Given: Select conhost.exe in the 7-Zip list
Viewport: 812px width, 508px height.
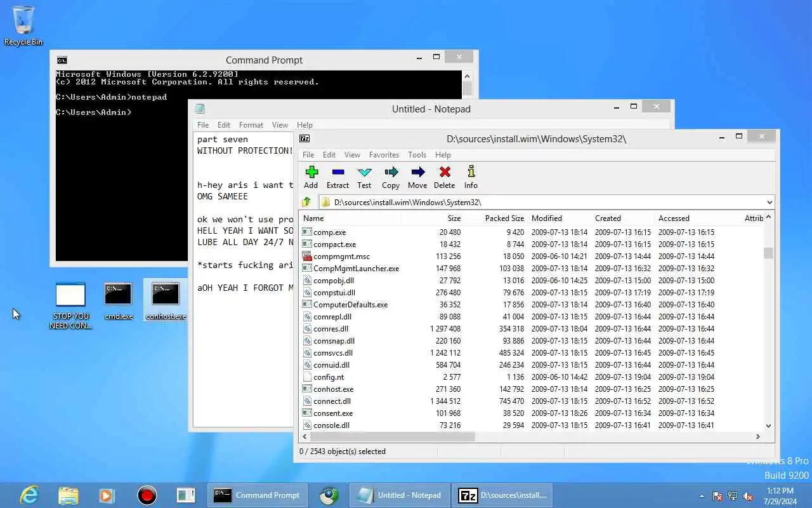Looking at the screenshot, I should click(x=333, y=389).
